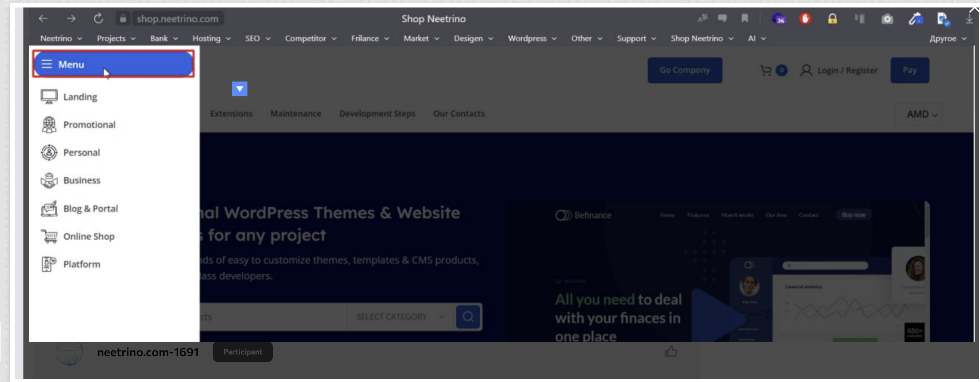Viewport: 980px width, 382px height.
Task: Click the blue Menu button
Action: (x=113, y=64)
